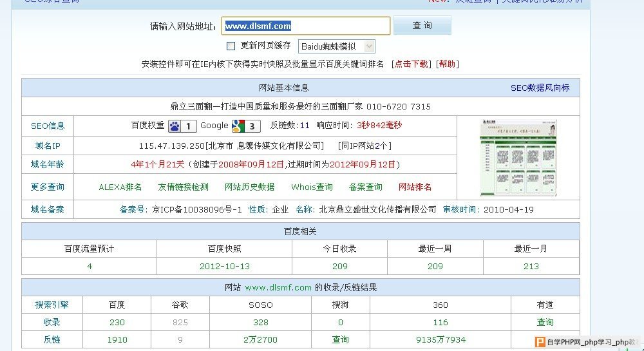The height and width of the screenshot is (351, 644).
Task: Open 友情链接检测 link
Action: (x=183, y=187)
